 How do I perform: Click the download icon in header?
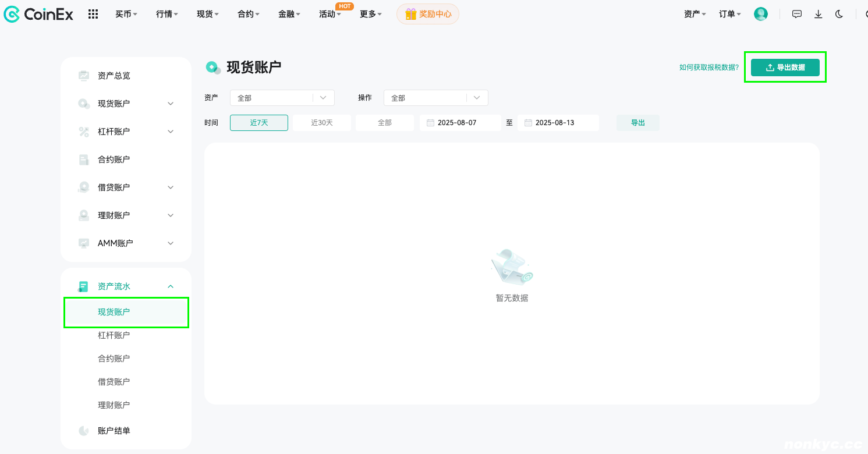818,14
